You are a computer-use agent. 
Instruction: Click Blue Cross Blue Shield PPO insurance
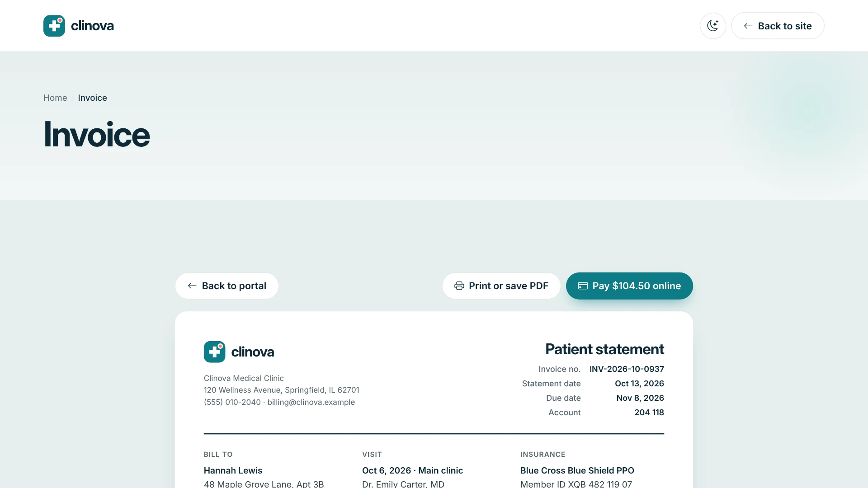pyautogui.click(x=577, y=470)
